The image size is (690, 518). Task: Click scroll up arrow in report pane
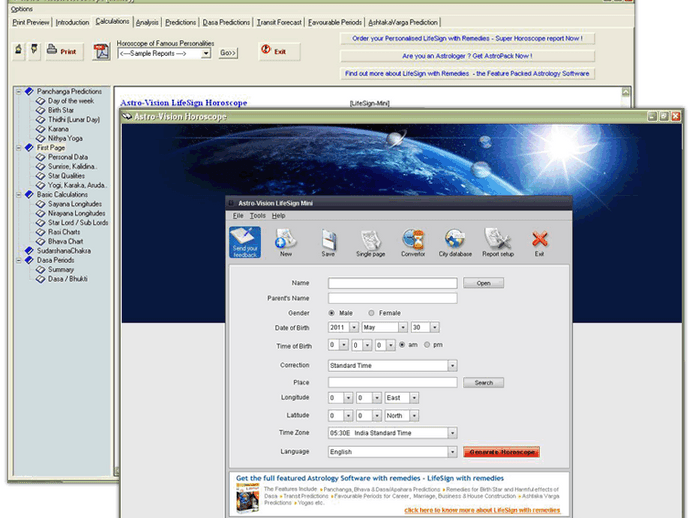click(x=625, y=92)
